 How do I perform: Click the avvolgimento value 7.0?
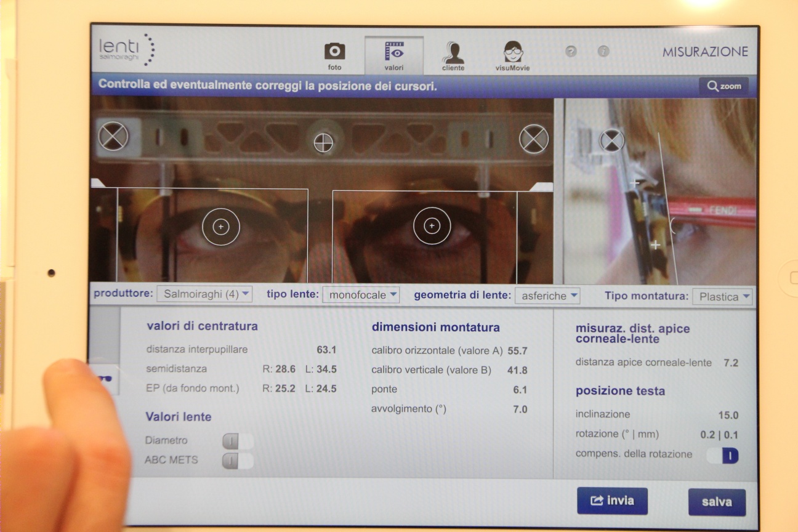pyautogui.click(x=520, y=409)
